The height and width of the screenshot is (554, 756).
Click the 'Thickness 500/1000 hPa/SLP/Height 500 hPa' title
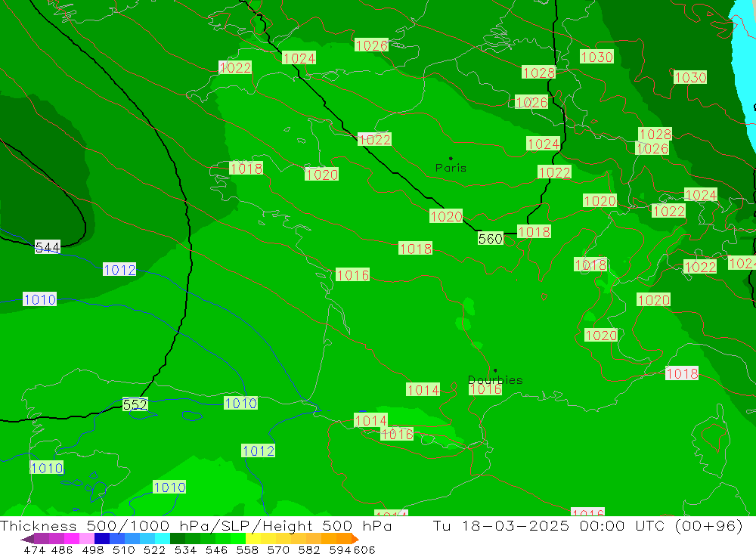pyautogui.click(x=196, y=525)
